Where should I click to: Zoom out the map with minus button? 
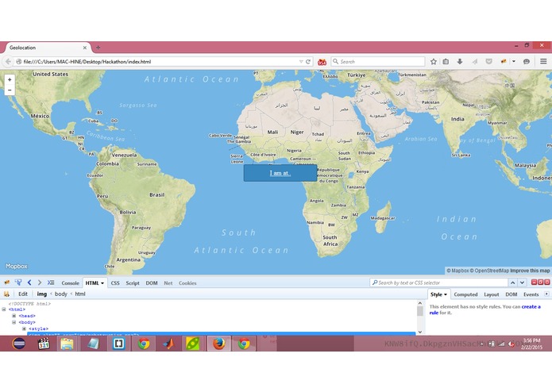click(10, 90)
